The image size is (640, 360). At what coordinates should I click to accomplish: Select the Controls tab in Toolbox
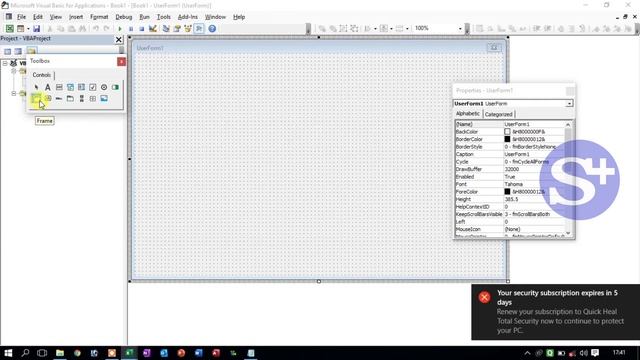point(42,75)
